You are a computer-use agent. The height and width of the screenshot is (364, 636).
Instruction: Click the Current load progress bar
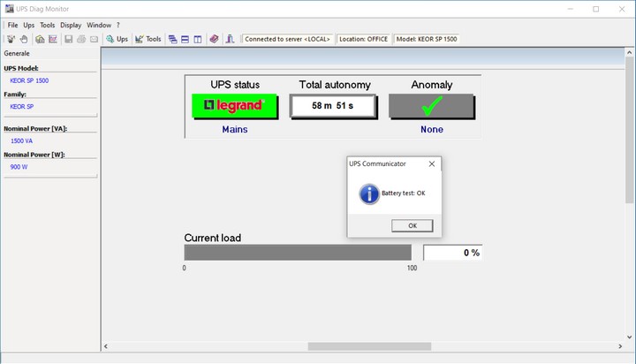point(298,253)
